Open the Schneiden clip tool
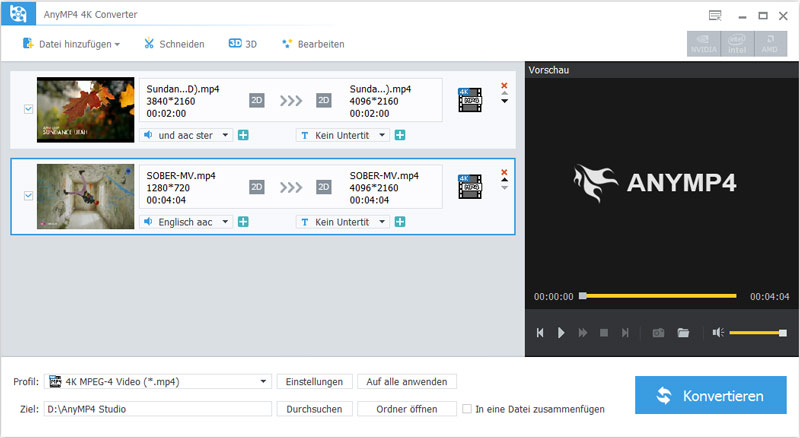800x438 pixels. (x=174, y=44)
